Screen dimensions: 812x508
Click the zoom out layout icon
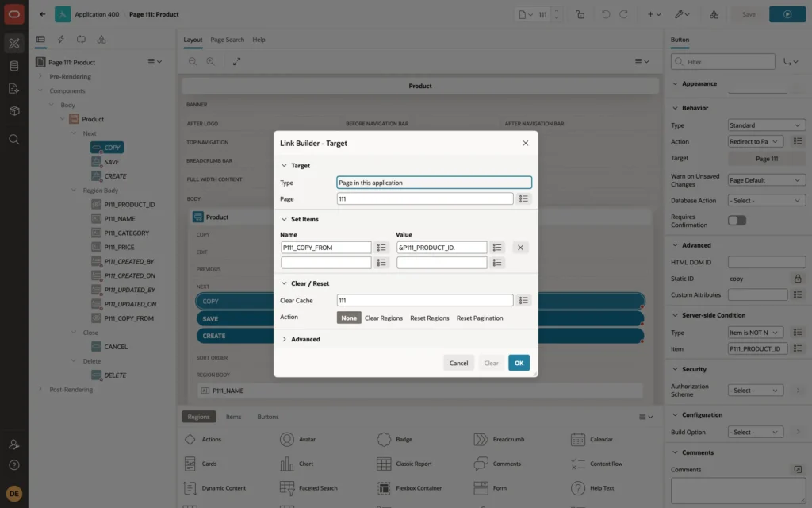(x=193, y=61)
